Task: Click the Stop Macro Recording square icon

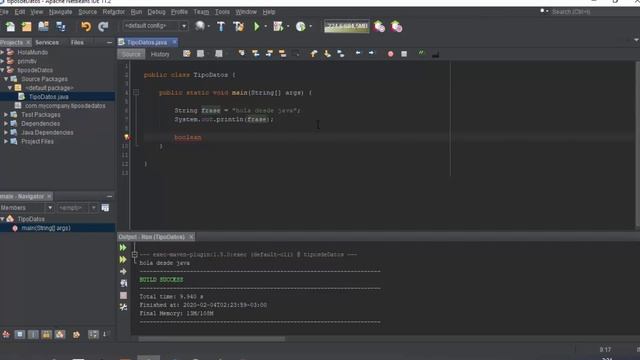Action: 404,54
